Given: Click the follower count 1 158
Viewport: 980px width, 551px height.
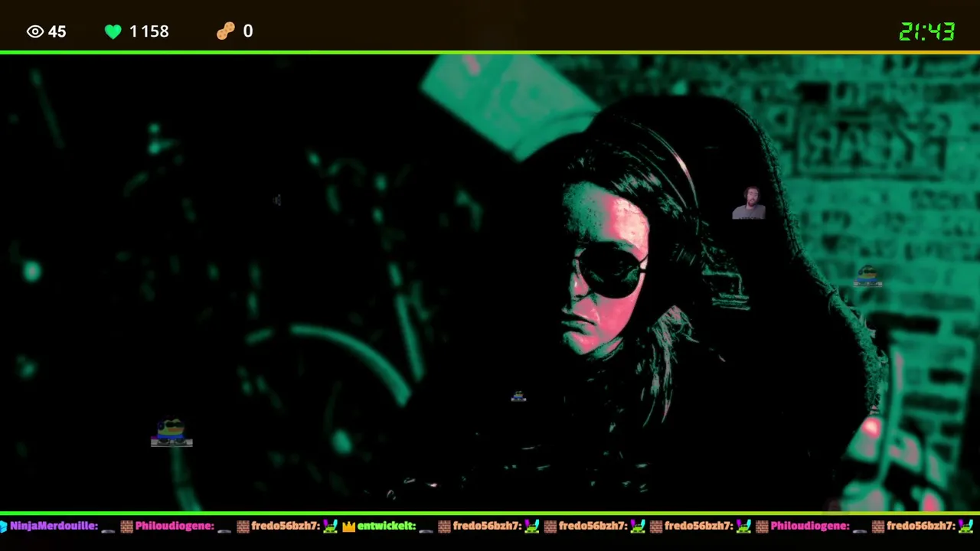Looking at the screenshot, I should 149,31.
